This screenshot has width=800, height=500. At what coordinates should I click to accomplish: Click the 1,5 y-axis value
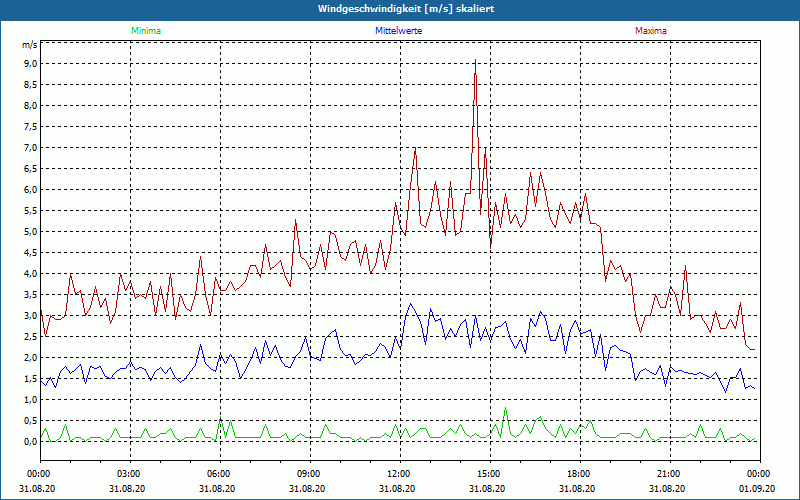click(x=30, y=379)
